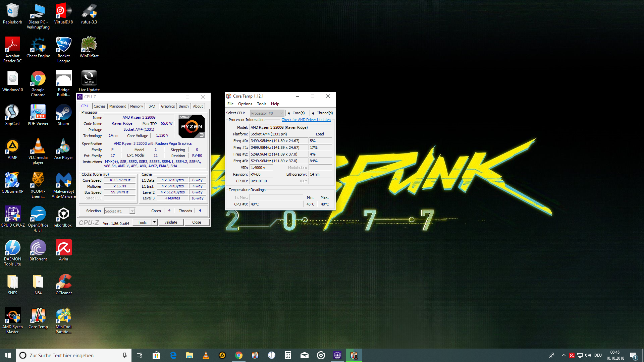The image size is (644, 362).
Task: Start Google Chrome from the taskbar
Action: [239, 355]
